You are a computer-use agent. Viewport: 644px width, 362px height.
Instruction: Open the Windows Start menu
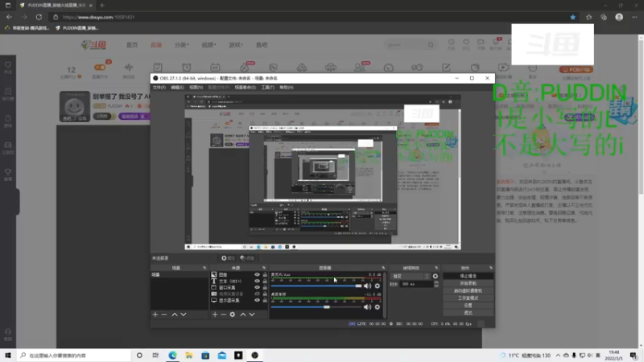pos(8,356)
